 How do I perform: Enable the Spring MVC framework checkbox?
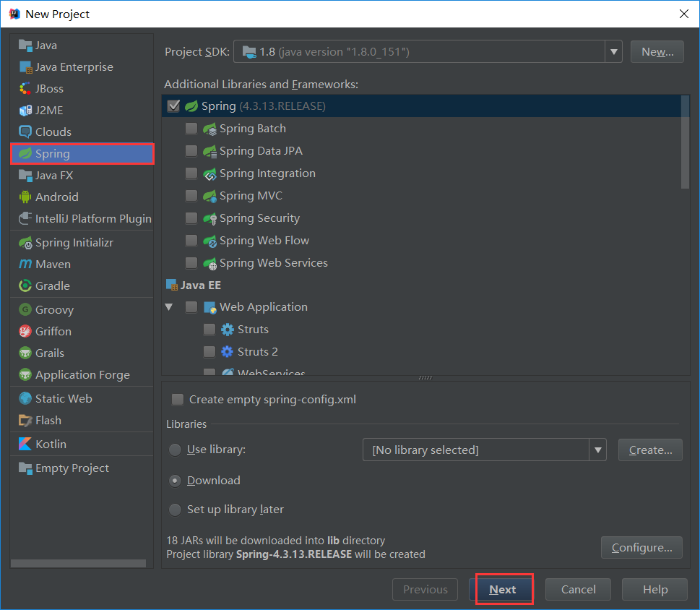(191, 195)
